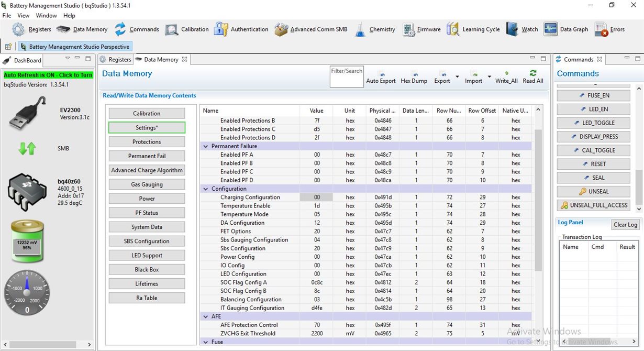Send the FUSE_EN command
Viewport: 644px width, 351px height.
pyautogui.click(x=594, y=95)
